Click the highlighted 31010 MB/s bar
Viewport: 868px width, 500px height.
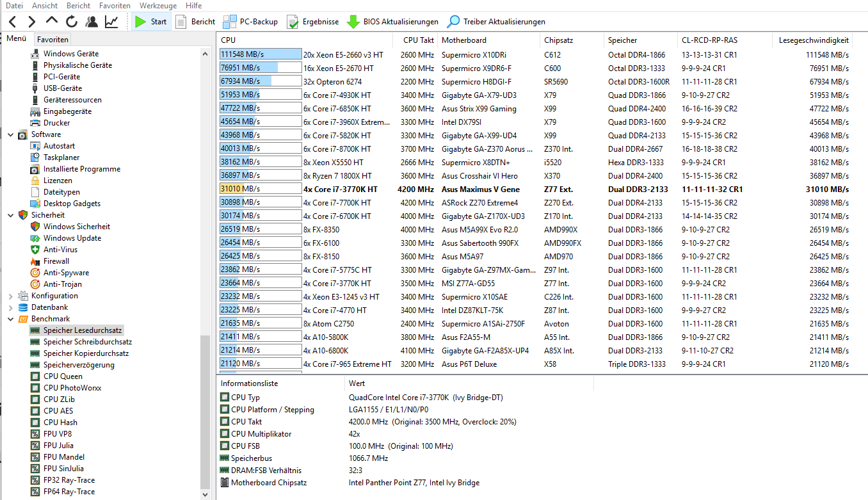pos(261,189)
